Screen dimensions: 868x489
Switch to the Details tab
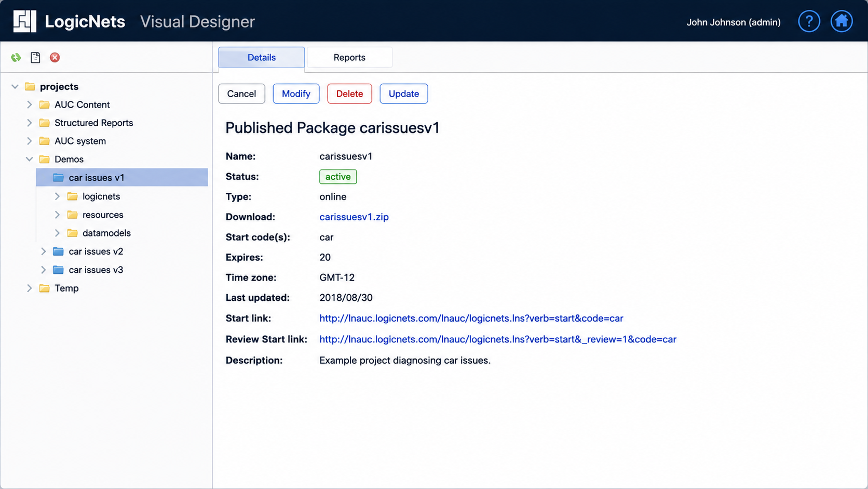(262, 57)
